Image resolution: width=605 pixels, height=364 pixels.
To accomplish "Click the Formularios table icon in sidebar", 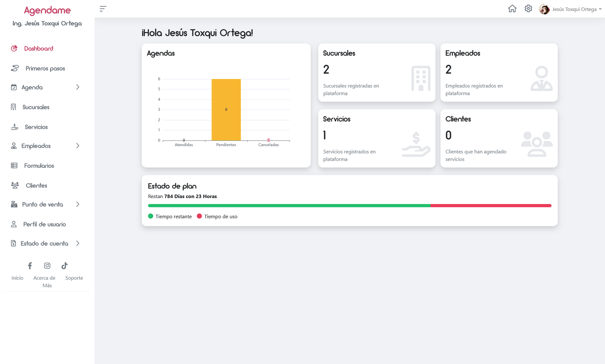I will 14,166.
